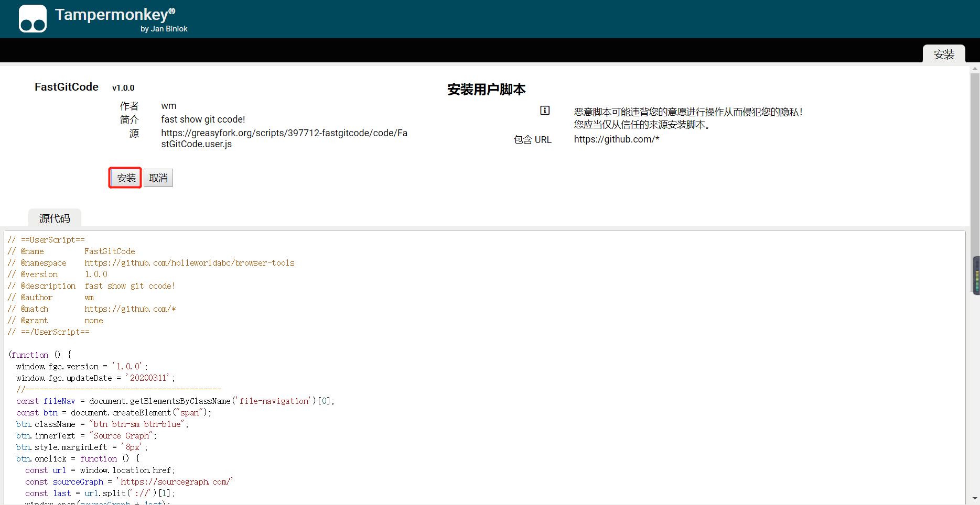Click the '// ==/UserScript==' closing line
The width and height of the screenshot is (980, 505).
48,332
